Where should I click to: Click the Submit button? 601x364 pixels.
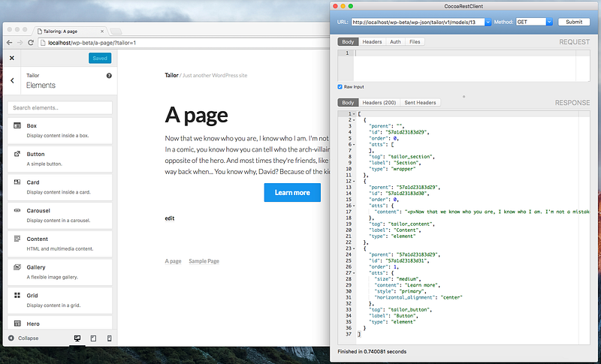pos(574,23)
